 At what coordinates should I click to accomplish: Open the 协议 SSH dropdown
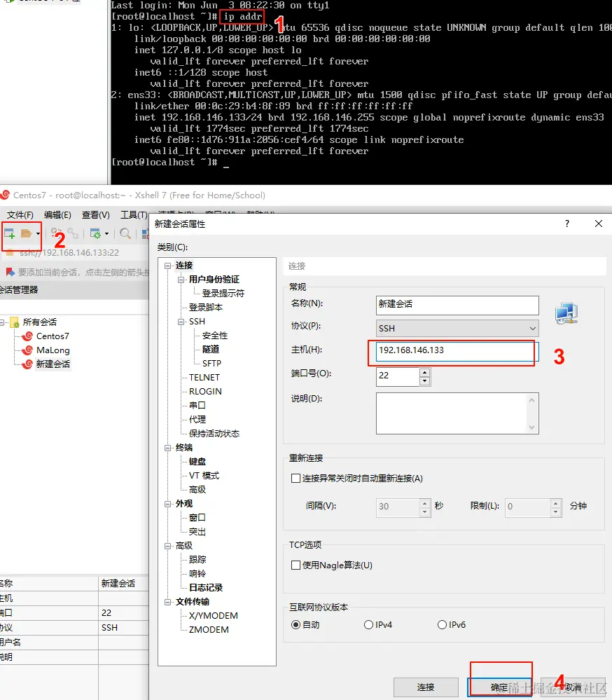coord(457,328)
